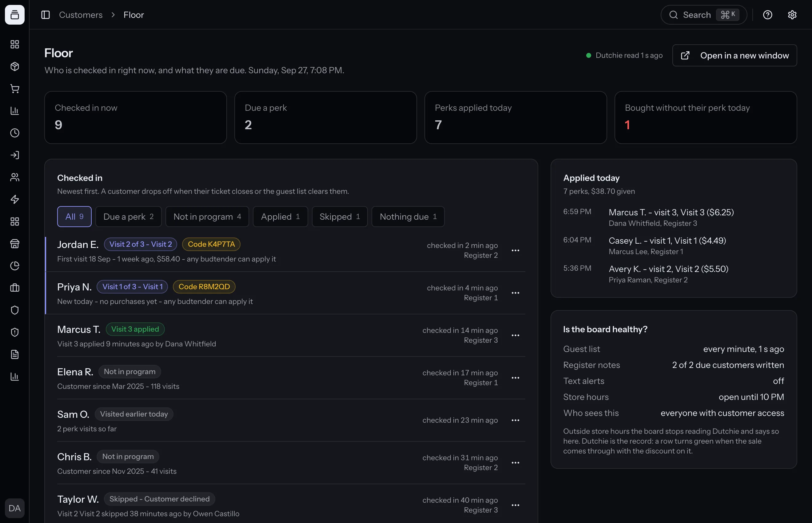Show the Nothing due filter tab

tap(408, 217)
